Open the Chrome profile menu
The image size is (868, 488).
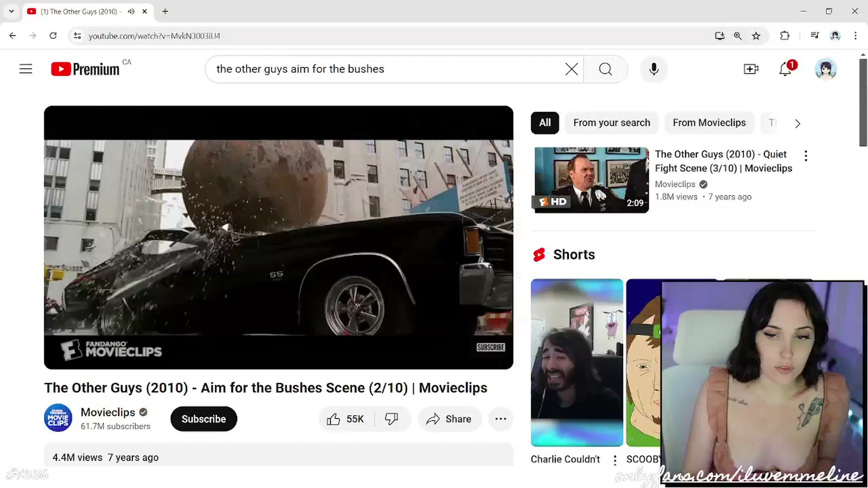[835, 36]
